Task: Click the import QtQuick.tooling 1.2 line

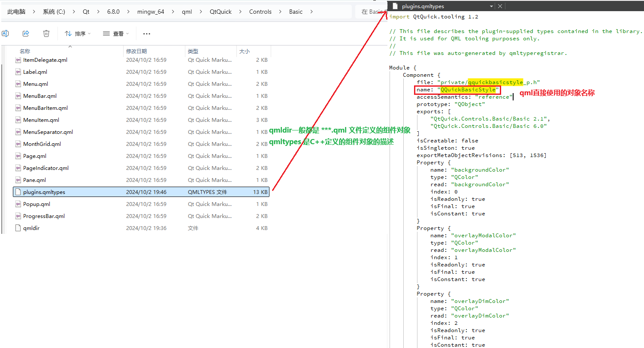Action: pos(434,17)
